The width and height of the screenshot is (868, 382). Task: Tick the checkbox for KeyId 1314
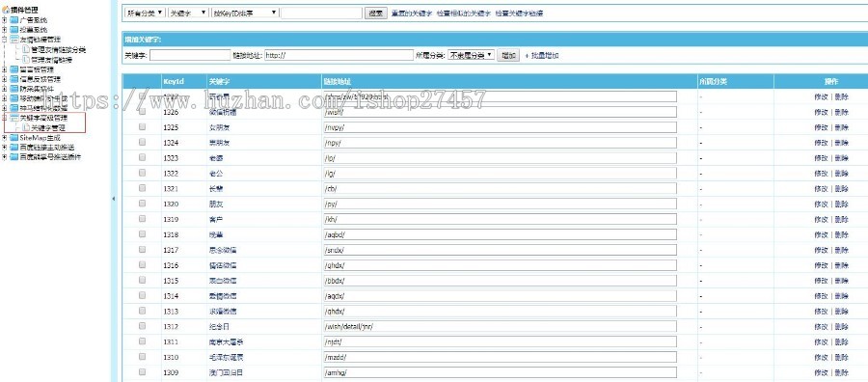pyautogui.click(x=143, y=295)
